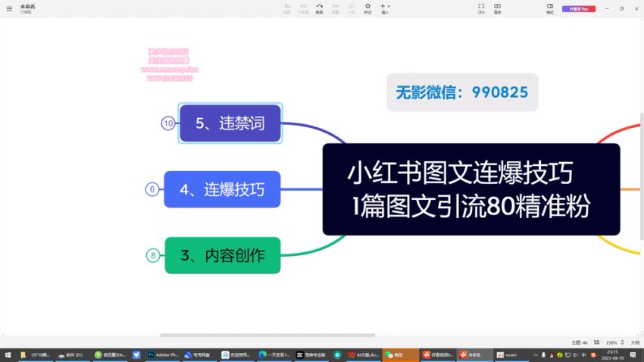The image size is (644, 362).
Task: Click the Topic (主题) toolbar icon
Action: [287, 8]
